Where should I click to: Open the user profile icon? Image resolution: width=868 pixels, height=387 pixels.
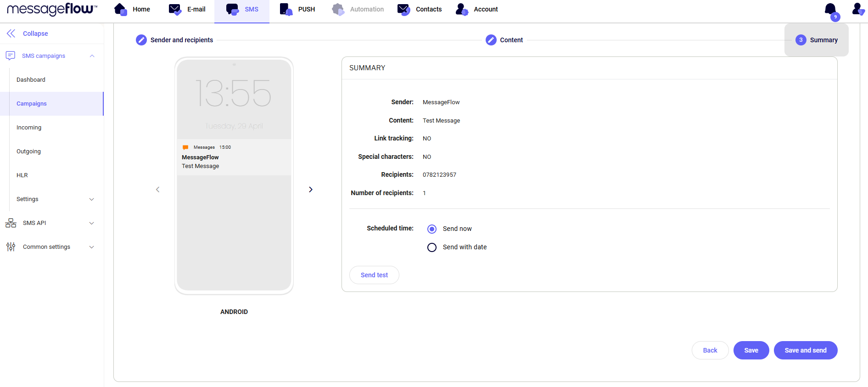[x=857, y=9]
